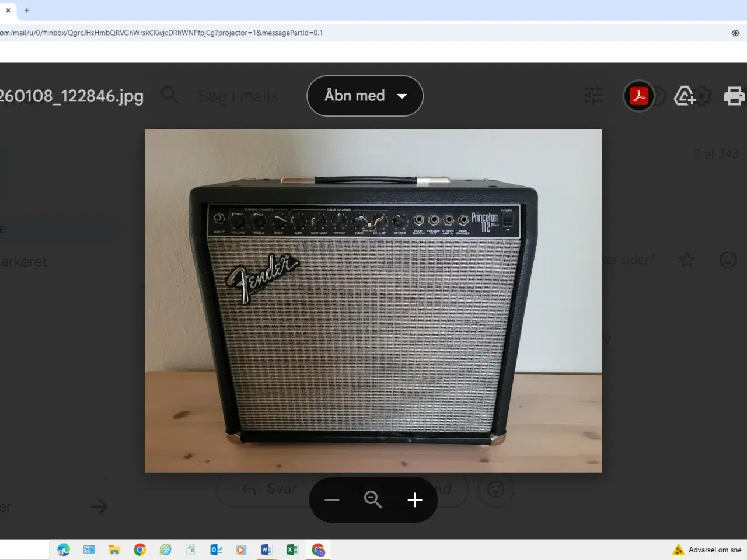This screenshot has height=560, width=747.
Task: Click the zoom magnifier in the bottom toolbar
Action: pos(373,499)
